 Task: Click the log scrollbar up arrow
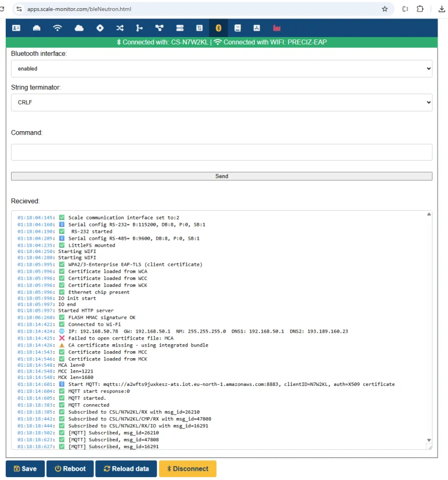click(x=429, y=214)
